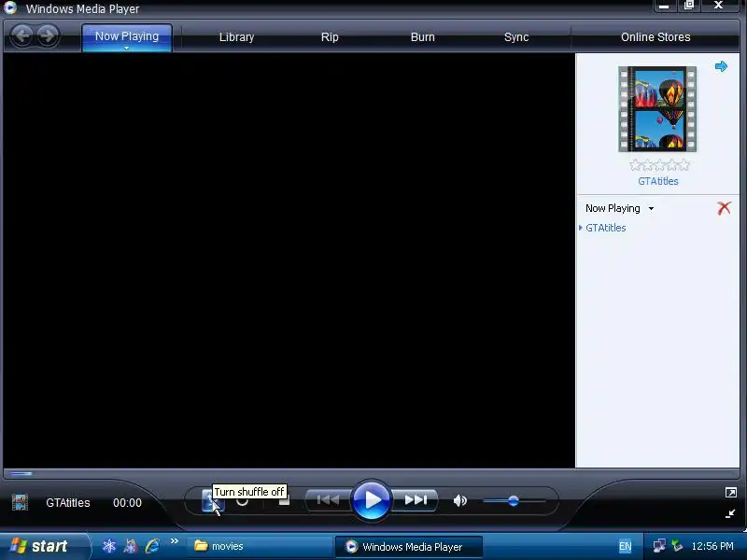Open the Sync tab
The width and height of the screenshot is (747, 560).
pyautogui.click(x=516, y=37)
